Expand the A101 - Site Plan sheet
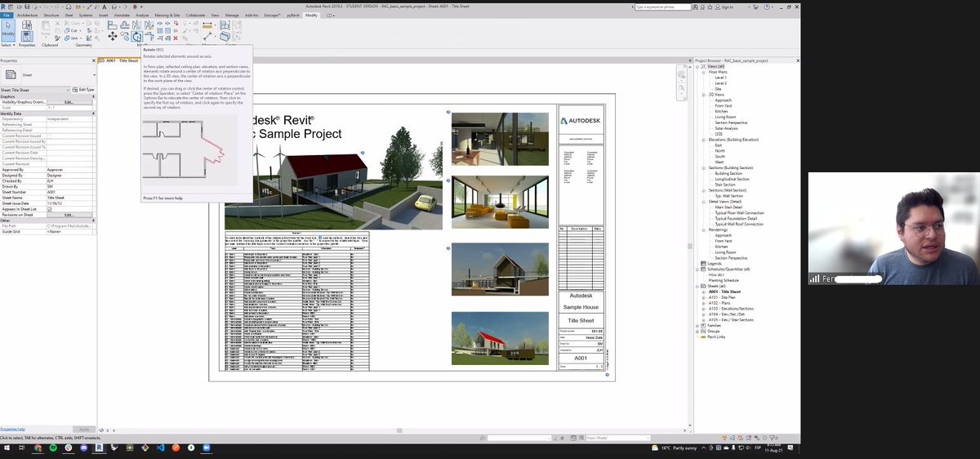This screenshot has height=459, width=980. [x=703, y=297]
